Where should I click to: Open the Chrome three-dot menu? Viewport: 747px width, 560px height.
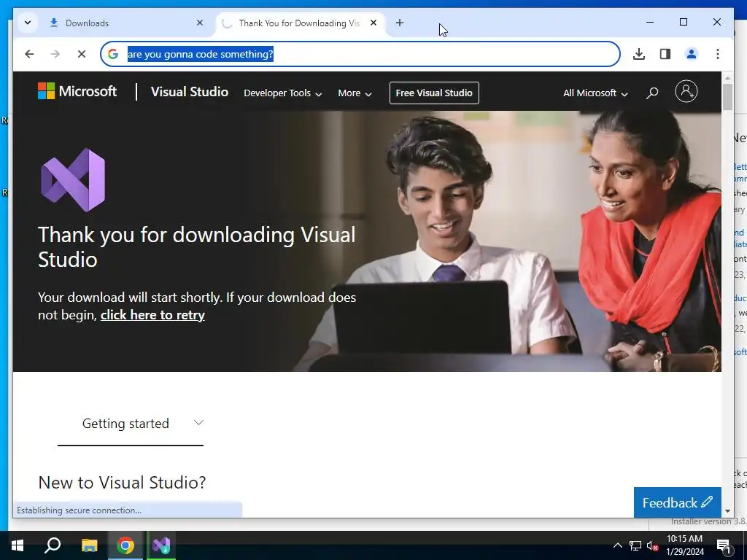(718, 54)
